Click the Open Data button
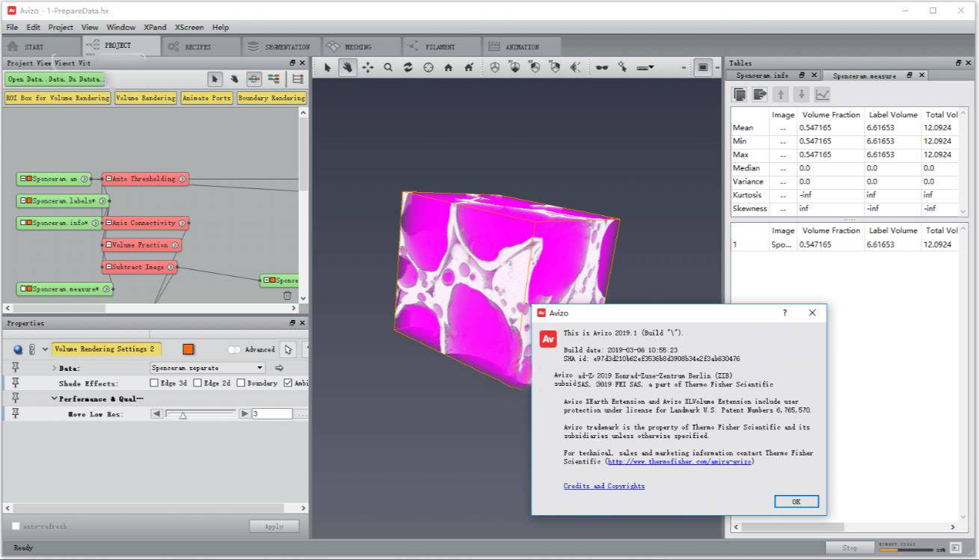979x560 pixels. click(x=55, y=79)
